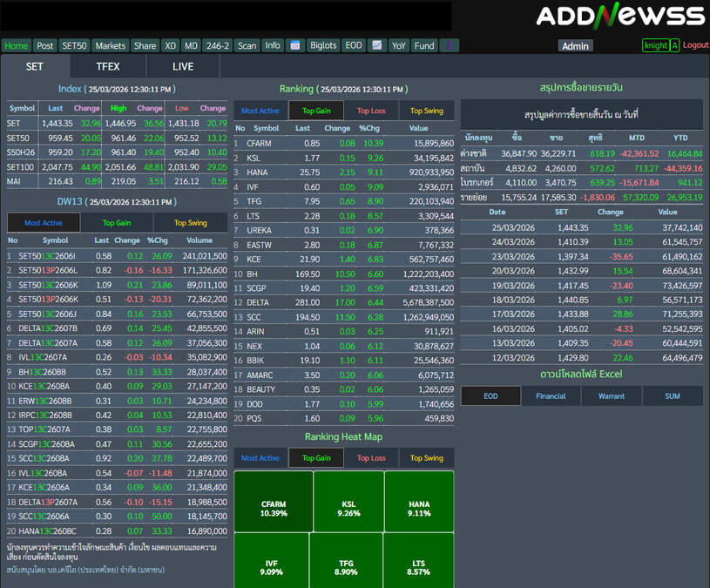The width and height of the screenshot is (710, 588).
Task: Click the HANA heat map tile
Action: [419, 509]
